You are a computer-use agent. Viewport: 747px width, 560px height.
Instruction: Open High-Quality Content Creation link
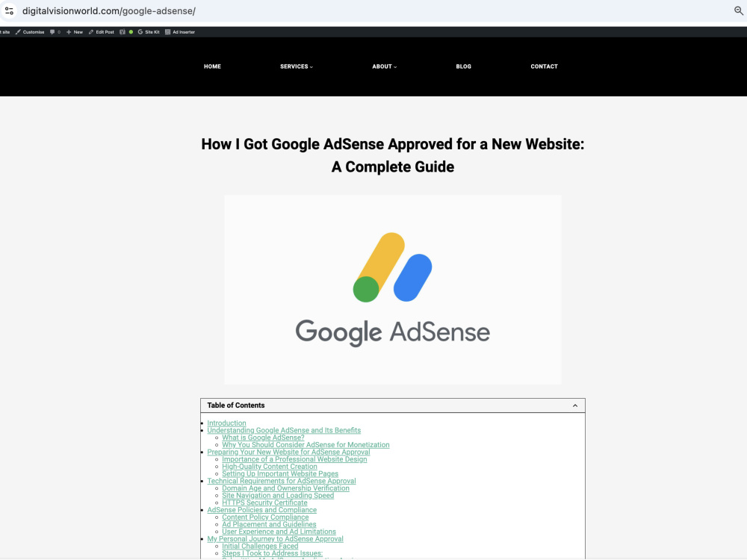(269, 466)
